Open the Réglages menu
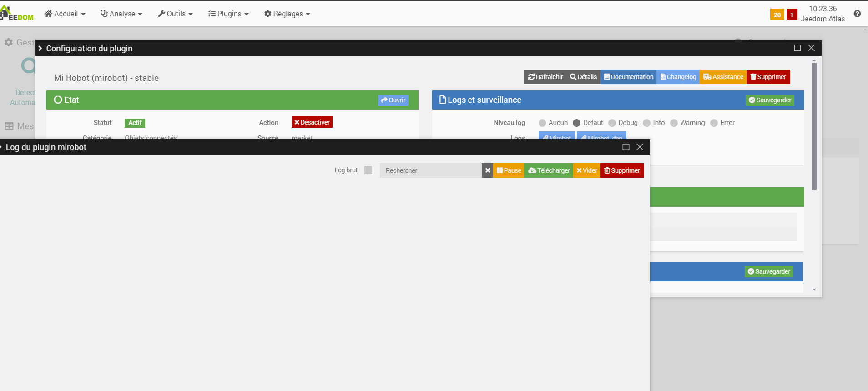This screenshot has width=868, height=391. 287,14
